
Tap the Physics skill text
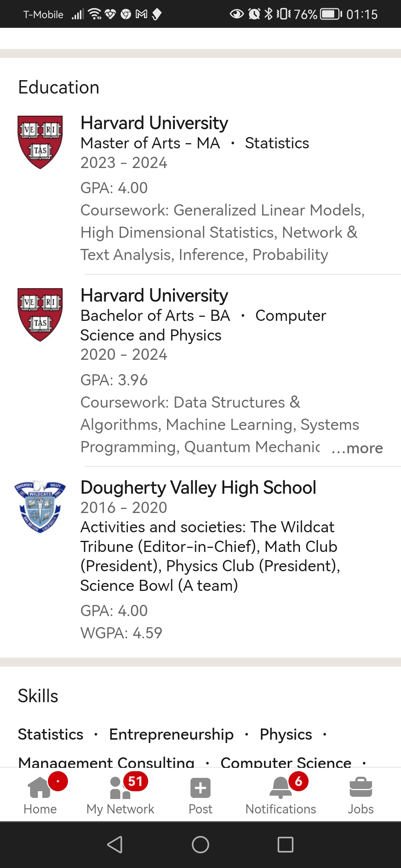286,734
